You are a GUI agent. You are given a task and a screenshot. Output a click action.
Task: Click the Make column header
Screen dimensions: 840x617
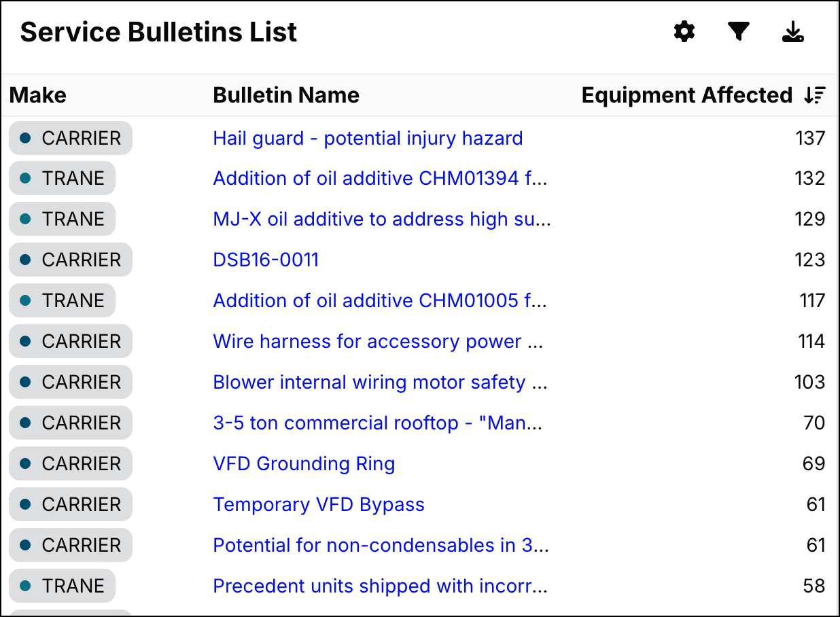coord(38,95)
